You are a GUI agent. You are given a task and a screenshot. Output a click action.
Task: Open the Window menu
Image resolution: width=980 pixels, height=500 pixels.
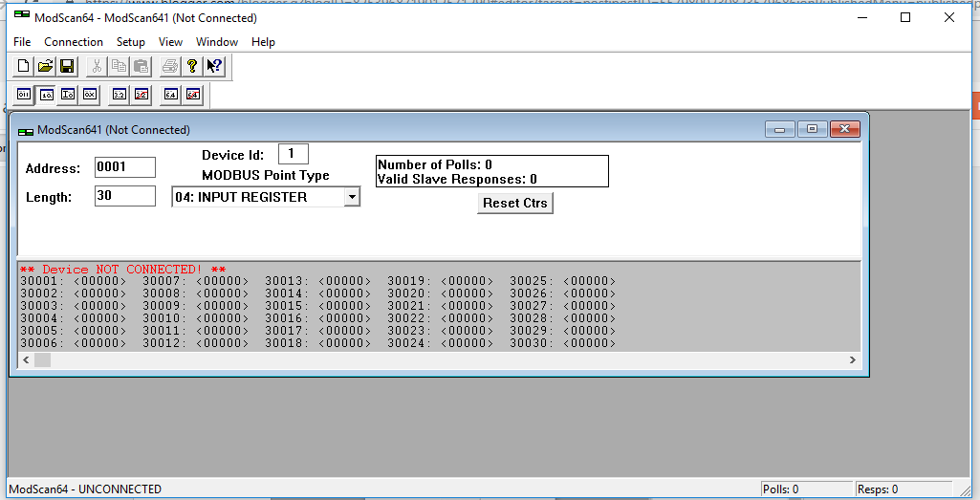pos(217,42)
